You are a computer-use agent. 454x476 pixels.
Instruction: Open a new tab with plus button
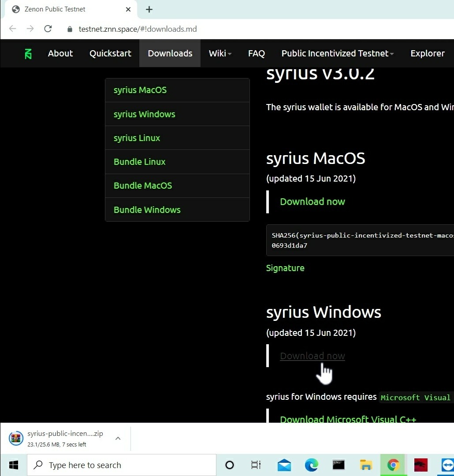tap(149, 9)
